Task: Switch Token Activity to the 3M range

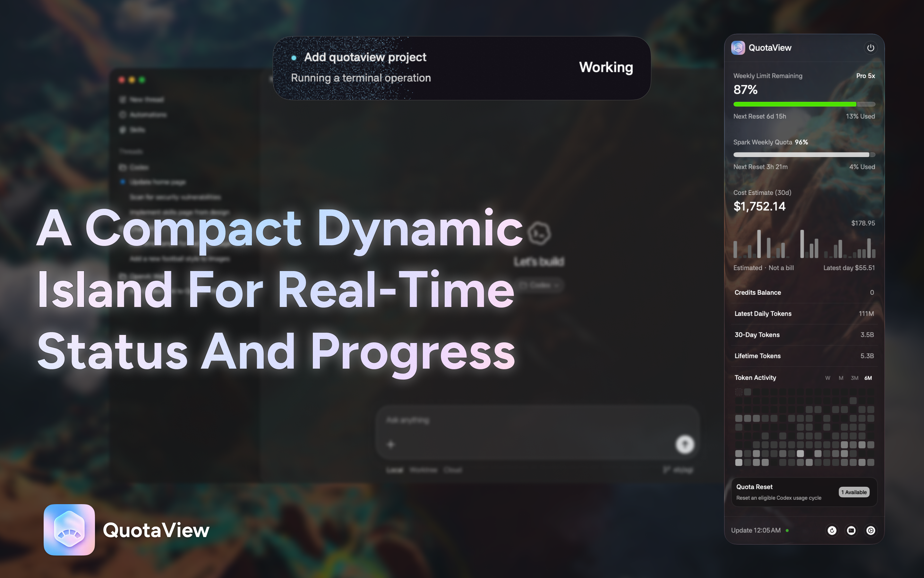Action: click(854, 378)
